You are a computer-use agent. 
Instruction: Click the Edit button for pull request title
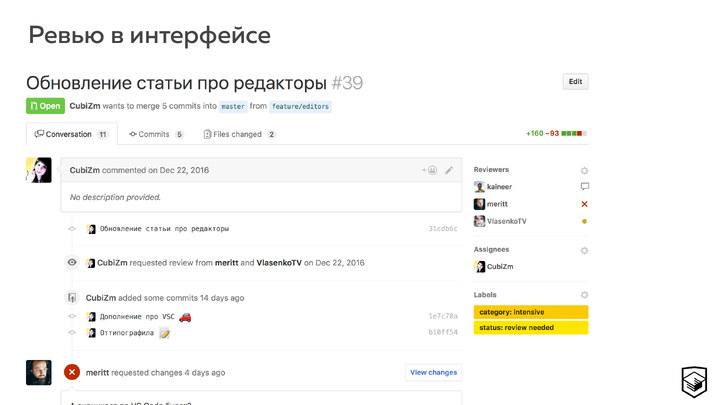(x=575, y=82)
